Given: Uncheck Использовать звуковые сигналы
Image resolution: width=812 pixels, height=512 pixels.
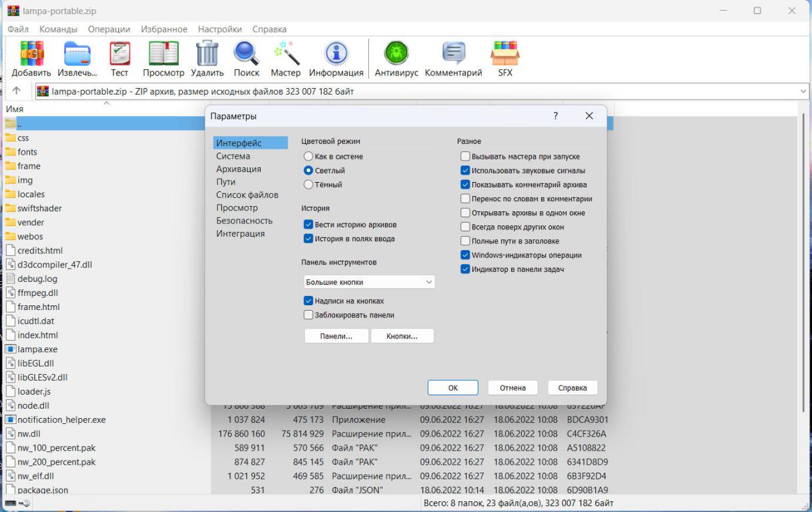Looking at the screenshot, I should (465, 171).
